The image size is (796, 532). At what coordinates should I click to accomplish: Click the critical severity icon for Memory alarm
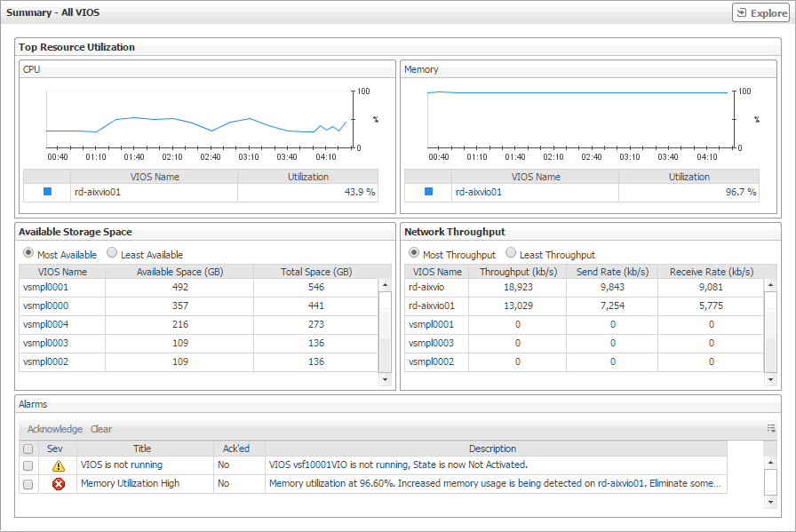coord(58,484)
